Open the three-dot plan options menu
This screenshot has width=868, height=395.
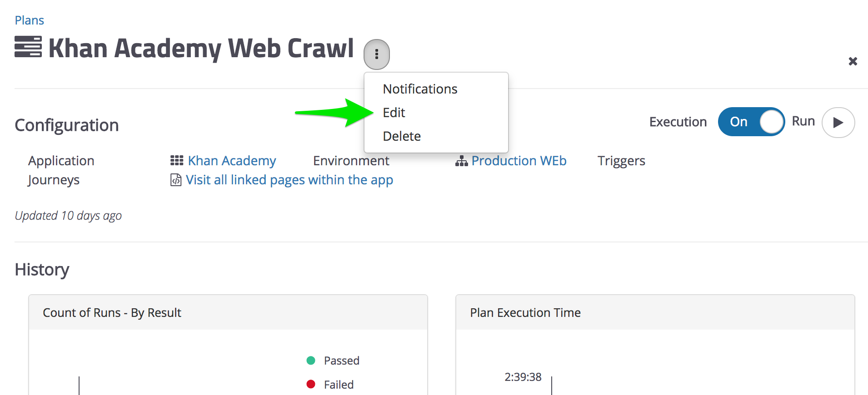click(x=376, y=54)
